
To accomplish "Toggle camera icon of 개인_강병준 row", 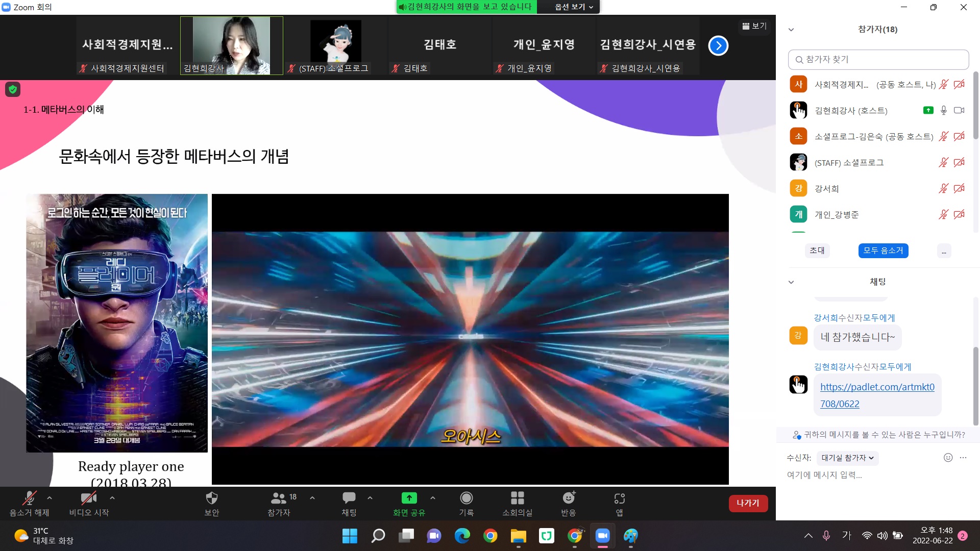I will point(959,214).
